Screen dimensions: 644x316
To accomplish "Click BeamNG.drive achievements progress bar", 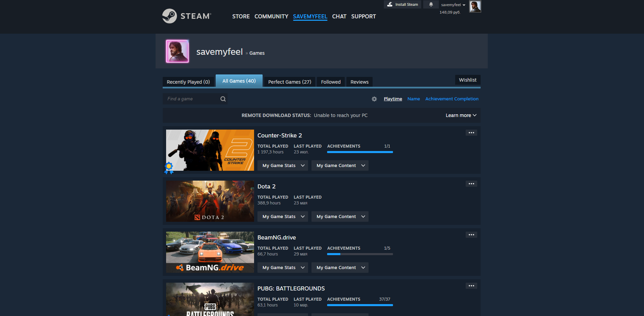I will [360, 254].
